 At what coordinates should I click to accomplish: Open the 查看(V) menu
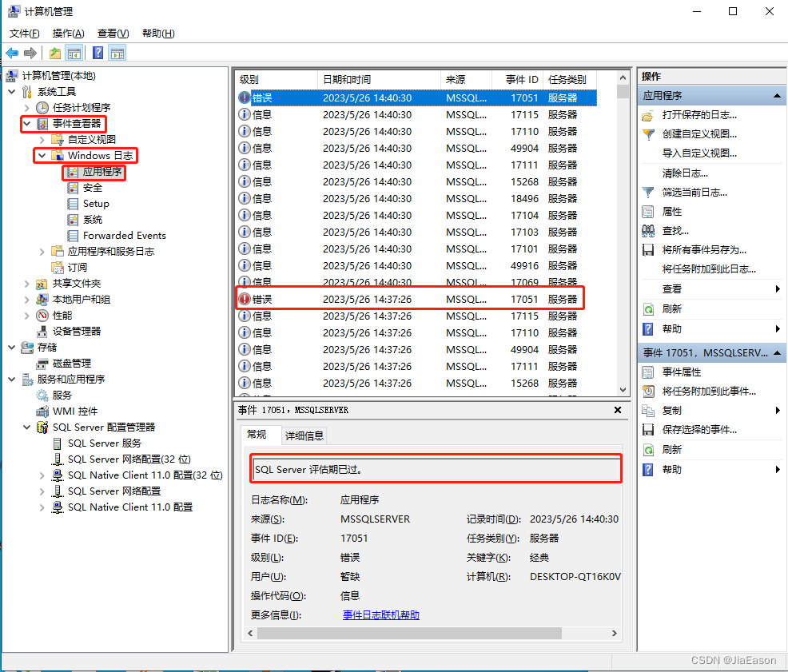click(x=113, y=34)
